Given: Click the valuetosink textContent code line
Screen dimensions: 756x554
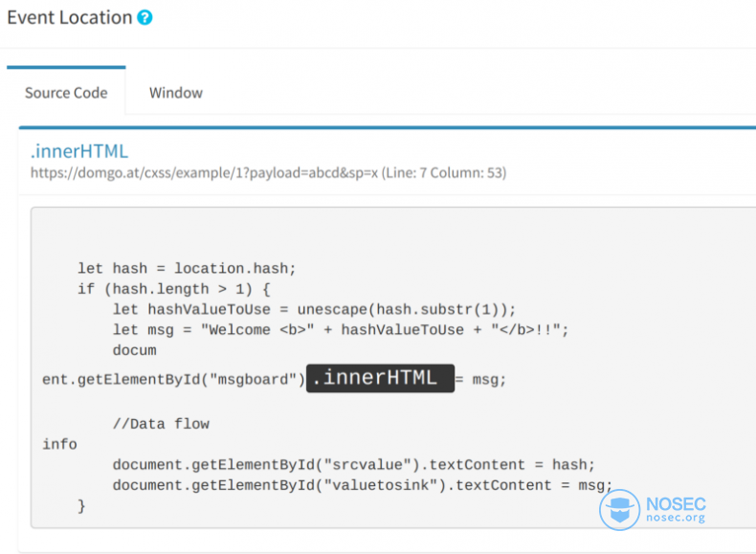Looking at the screenshot, I should tap(363, 485).
